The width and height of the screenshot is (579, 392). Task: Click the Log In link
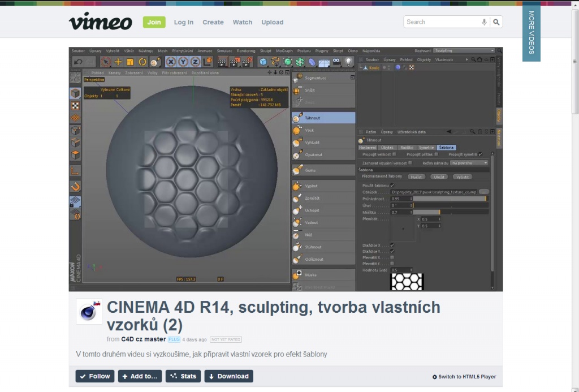tap(184, 22)
